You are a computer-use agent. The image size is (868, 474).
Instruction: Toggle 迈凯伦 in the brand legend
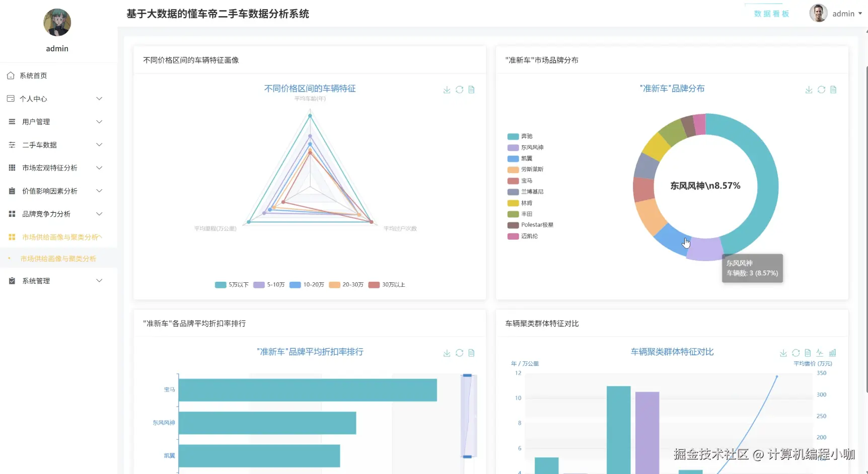click(x=522, y=236)
